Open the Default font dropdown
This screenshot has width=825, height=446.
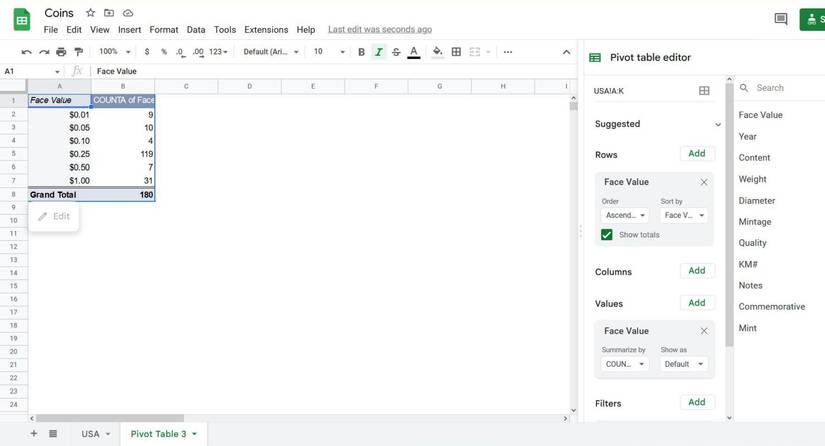270,52
